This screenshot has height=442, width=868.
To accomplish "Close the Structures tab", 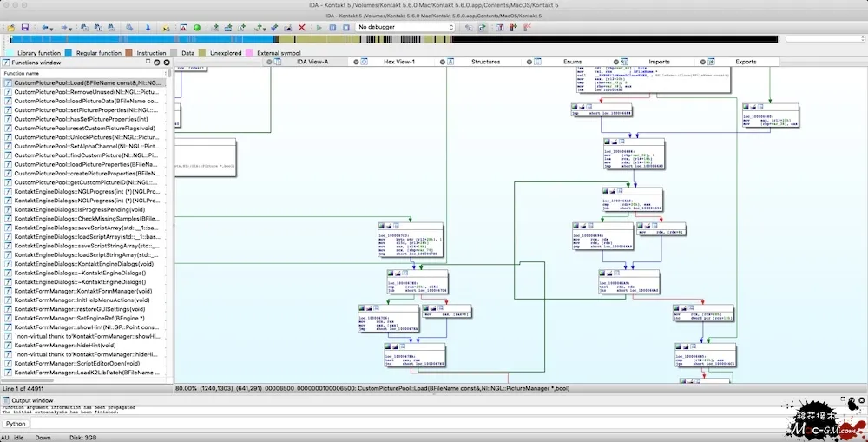I will [442, 62].
